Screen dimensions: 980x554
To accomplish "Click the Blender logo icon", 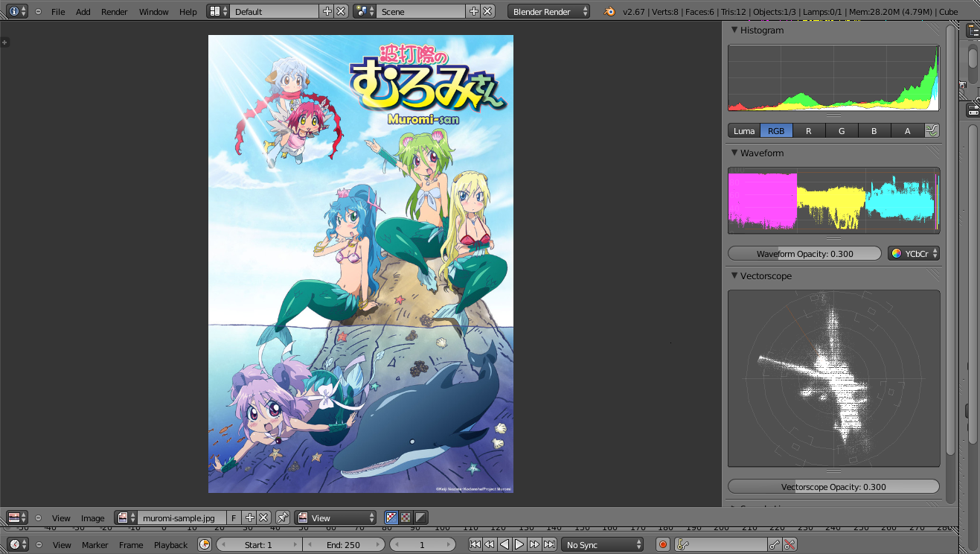I will pyautogui.click(x=609, y=11).
